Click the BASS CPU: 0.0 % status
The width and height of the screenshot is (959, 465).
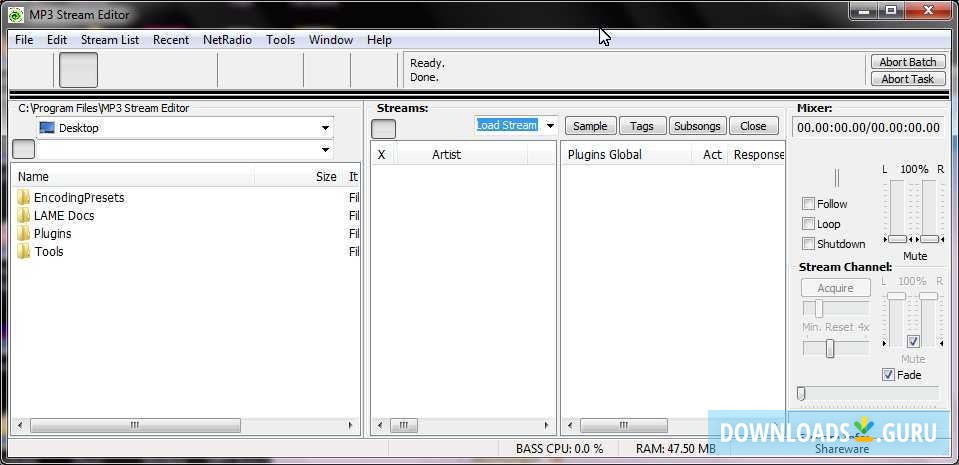[560, 448]
